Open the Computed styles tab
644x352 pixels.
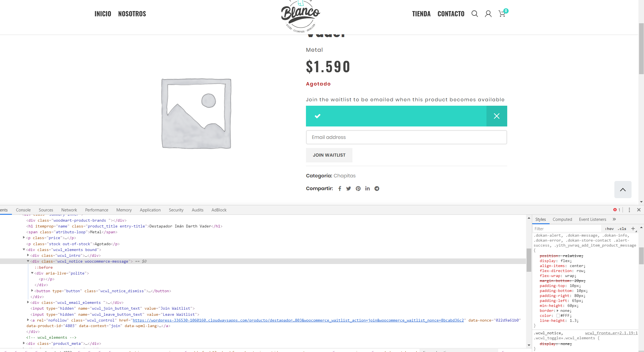coord(562,219)
